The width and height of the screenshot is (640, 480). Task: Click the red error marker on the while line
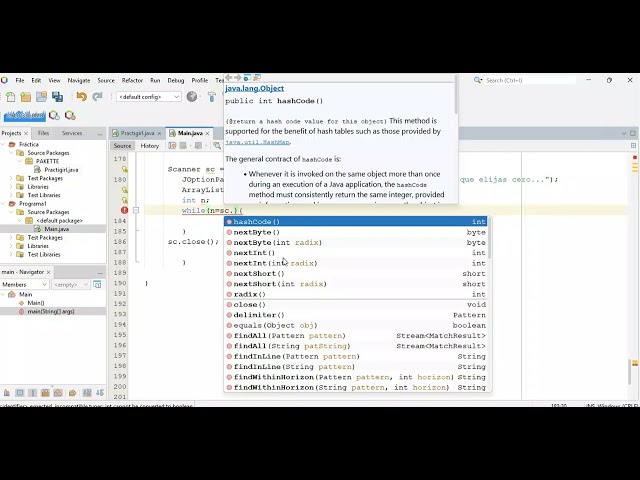[124, 210]
